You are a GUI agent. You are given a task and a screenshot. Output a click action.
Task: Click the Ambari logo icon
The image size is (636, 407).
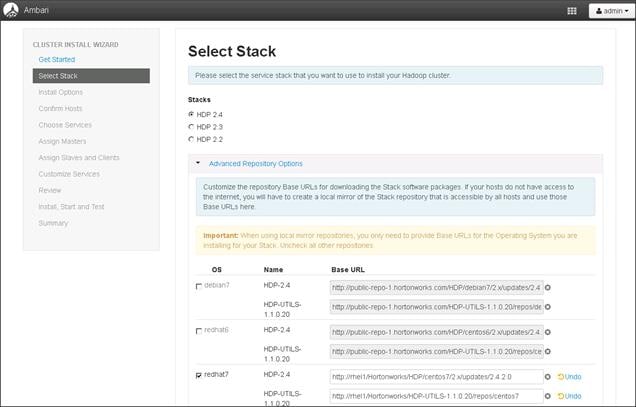(x=11, y=10)
